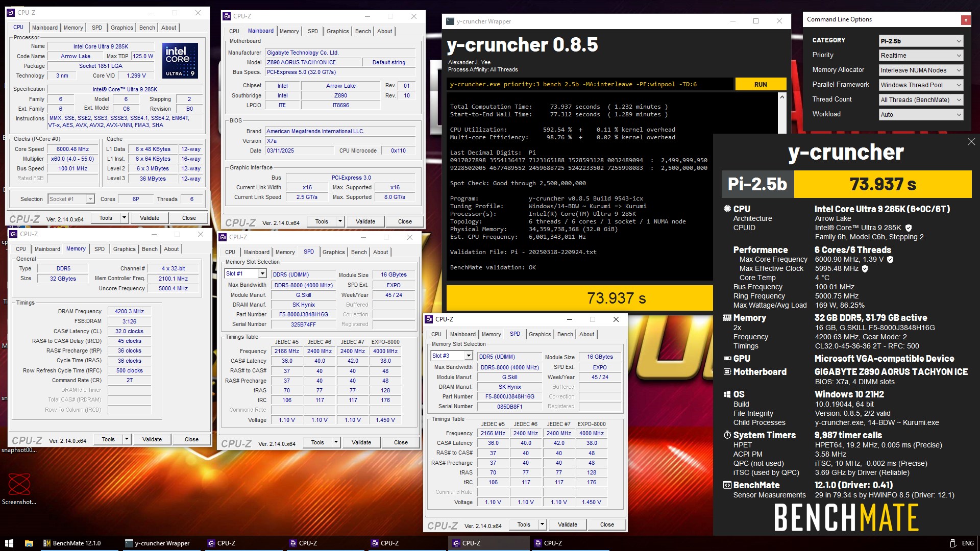This screenshot has height=551, width=980.
Task: Expand Tools arrow in Mainboard window
Action: click(x=340, y=221)
